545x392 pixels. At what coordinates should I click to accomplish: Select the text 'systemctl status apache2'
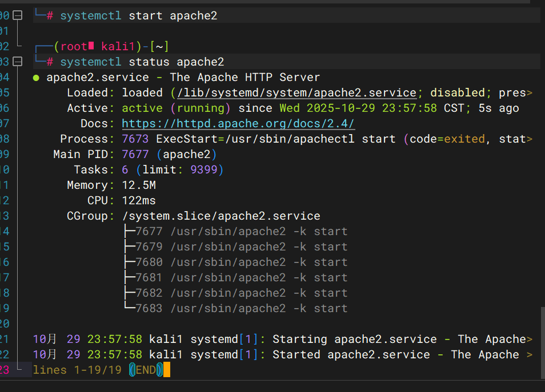(142, 62)
